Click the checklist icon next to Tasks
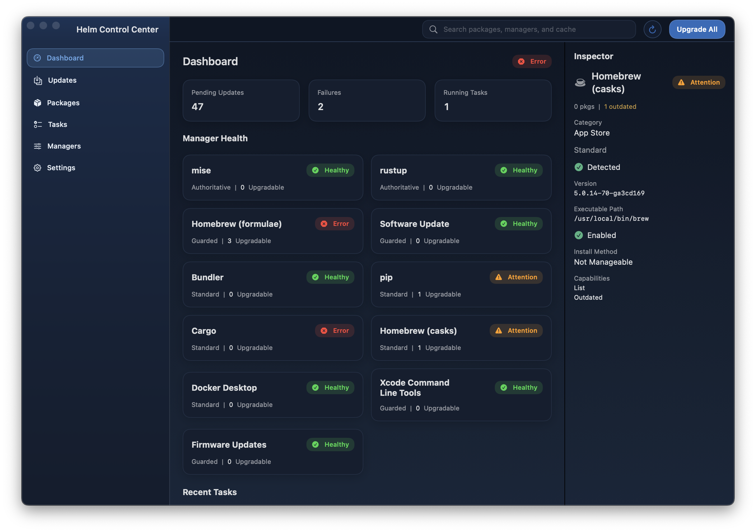This screenshot has width=756, height=532. pos(38,124)
